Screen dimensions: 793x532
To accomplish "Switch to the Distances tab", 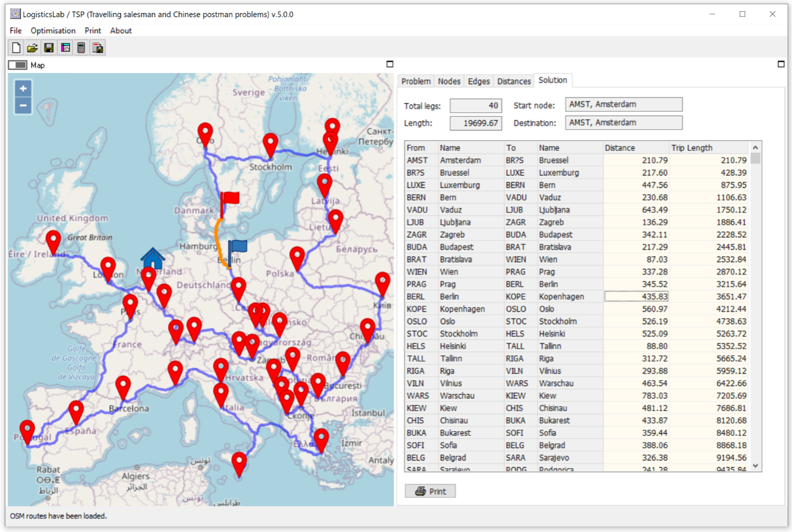I will tap(513, 81).
